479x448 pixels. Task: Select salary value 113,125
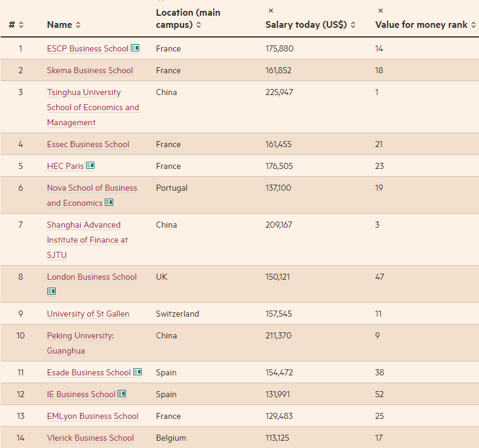[x=277, y=438]
